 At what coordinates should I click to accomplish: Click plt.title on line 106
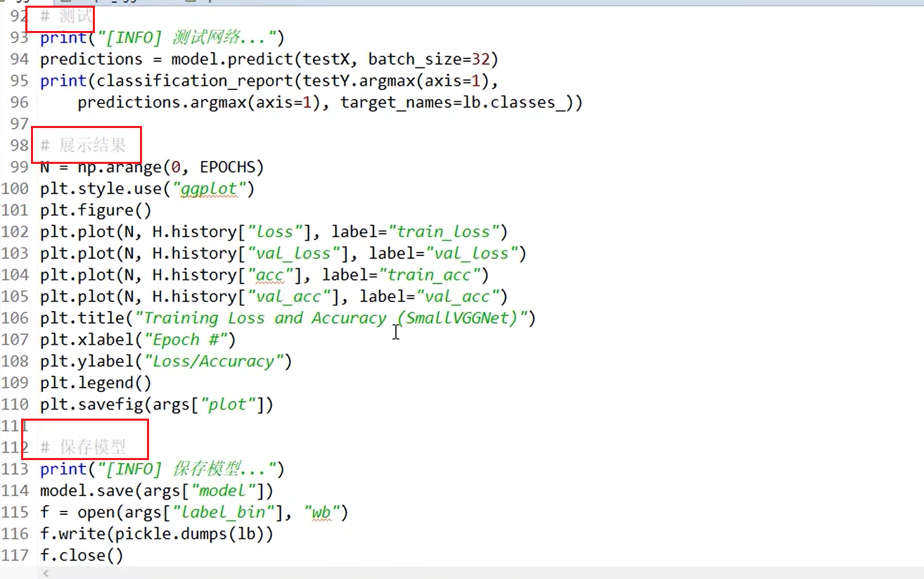click(82, 318)
